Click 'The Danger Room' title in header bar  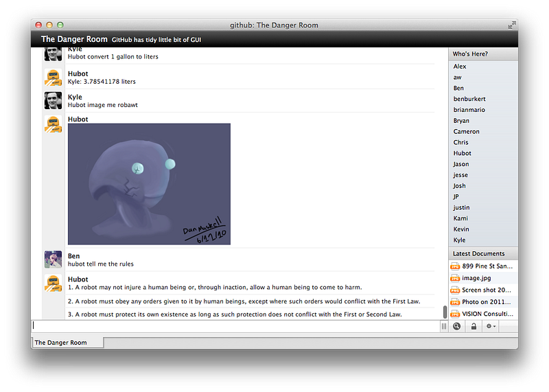tap(74, 39)
